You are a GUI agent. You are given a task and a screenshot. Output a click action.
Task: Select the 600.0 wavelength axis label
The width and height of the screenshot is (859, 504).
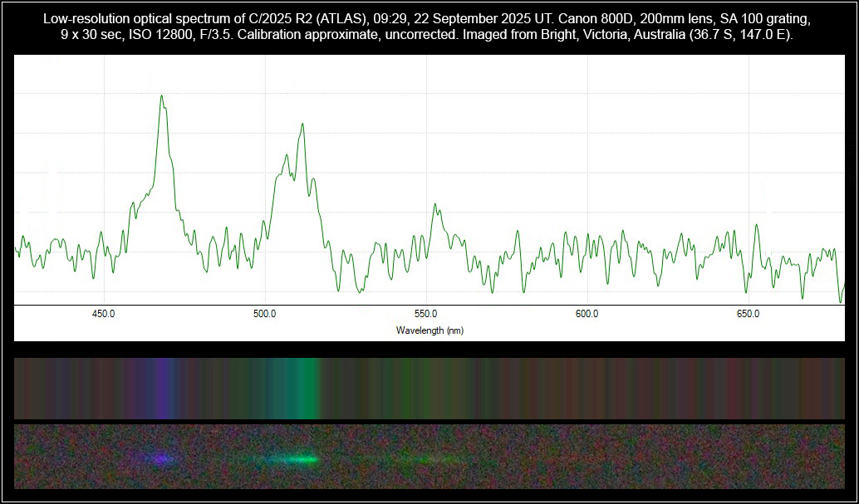587,315
